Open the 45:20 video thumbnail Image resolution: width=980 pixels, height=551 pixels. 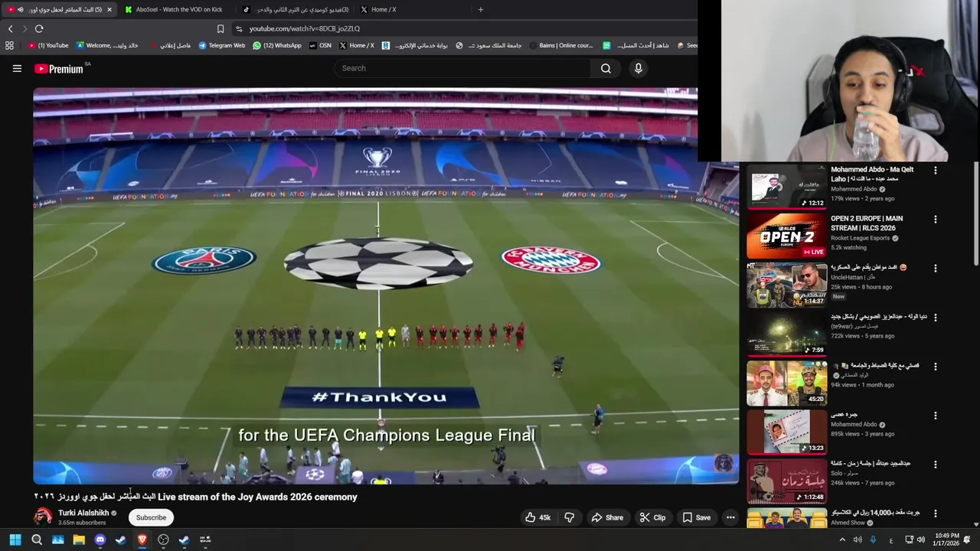(x=787, y=383)
